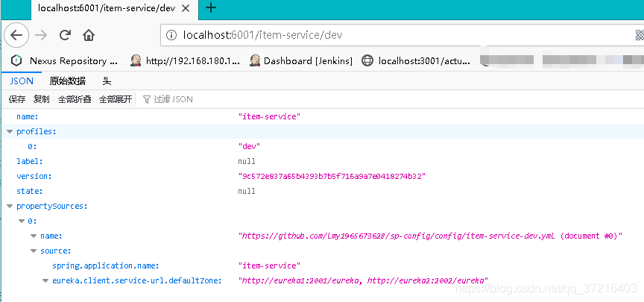Open the localhost:3001/actu bookmark
This screenshot has height=302, width=644.
pyautogui.click(x=416, y=61)
